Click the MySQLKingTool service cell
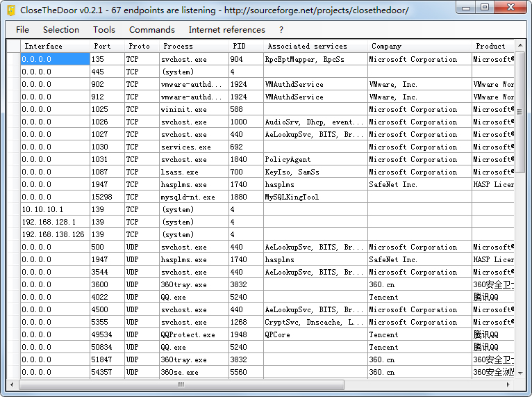532x397 pixels. point(315,197)
